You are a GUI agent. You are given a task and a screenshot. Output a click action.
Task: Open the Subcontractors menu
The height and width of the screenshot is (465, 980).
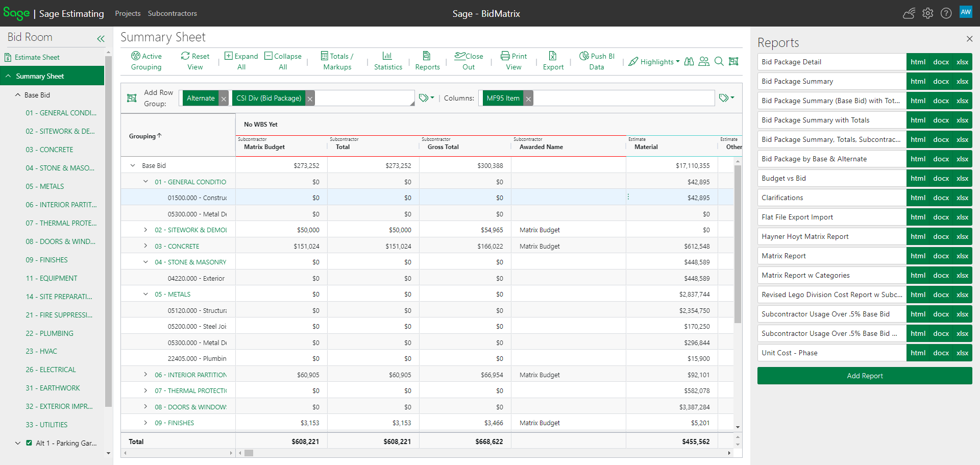(x=172, y=13)
